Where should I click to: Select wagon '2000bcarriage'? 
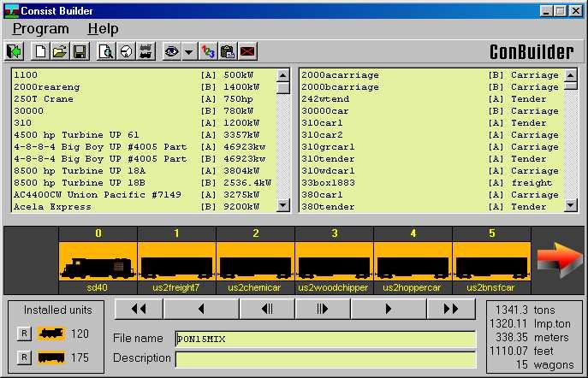pyautogui.click(x=431, y=87)
